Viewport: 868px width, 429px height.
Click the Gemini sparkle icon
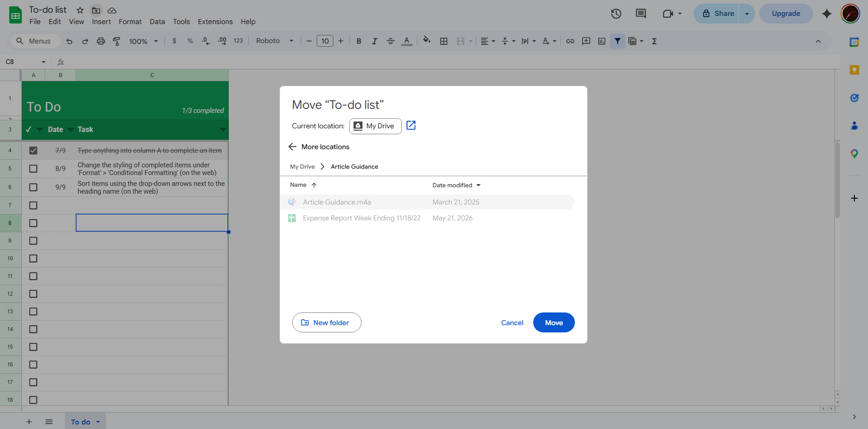click(x=827, y=14)
